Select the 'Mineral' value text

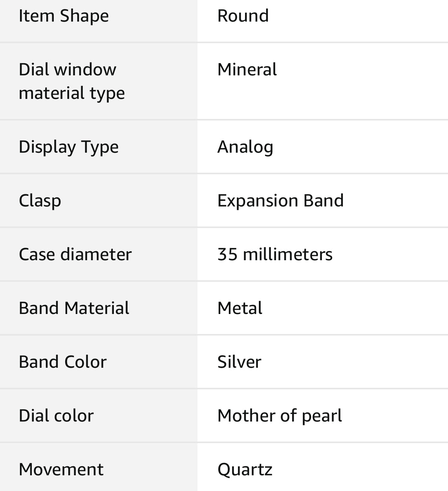click(x=247, y=70)
